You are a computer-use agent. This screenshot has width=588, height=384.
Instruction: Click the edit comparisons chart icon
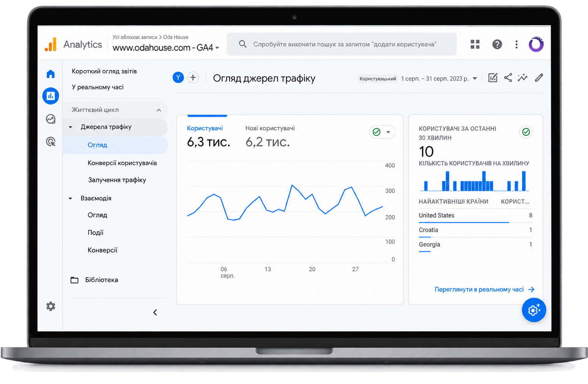click(493, 78)
